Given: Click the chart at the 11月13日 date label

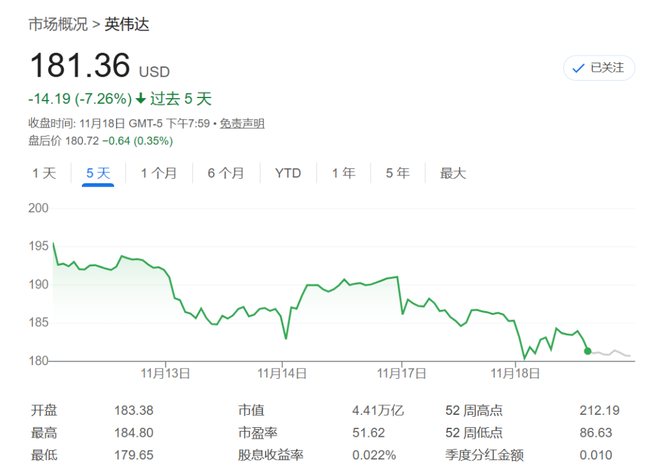Looking at the screenshot, I should (x=165, y=373).
